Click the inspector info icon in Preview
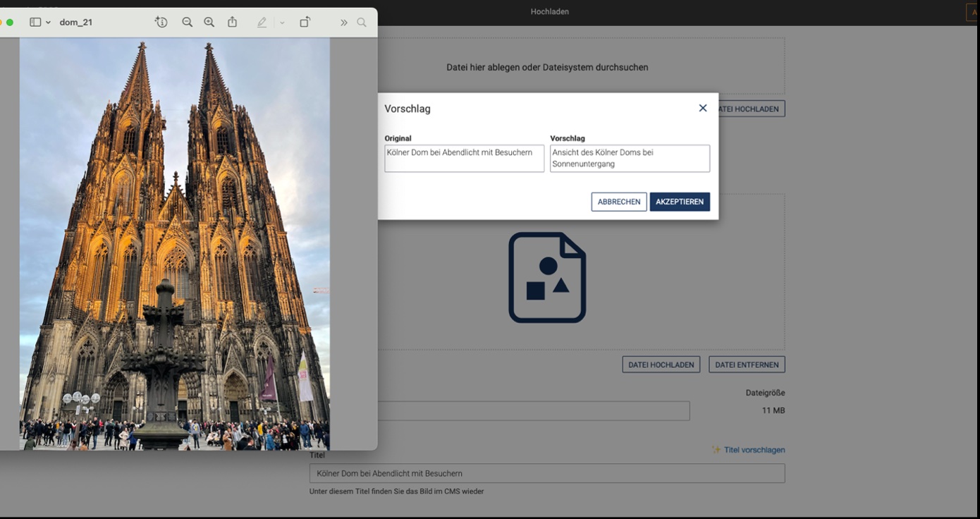This screenshot has width=980, height=519. 161,23
